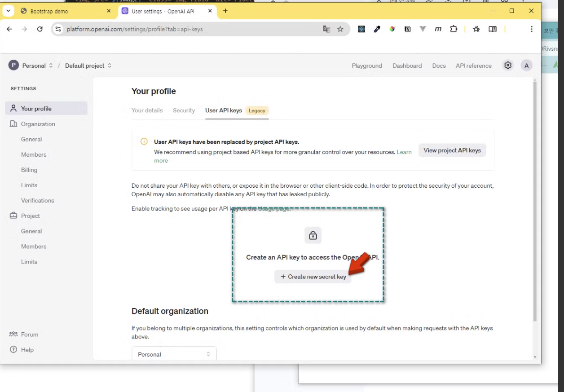The height and width of the screenshot is (392, 564).
Task: Click the new tab plus button
Action: 225,11
